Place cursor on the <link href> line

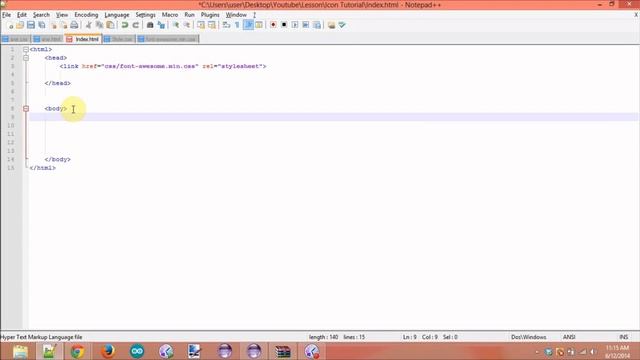click(163, 66)
